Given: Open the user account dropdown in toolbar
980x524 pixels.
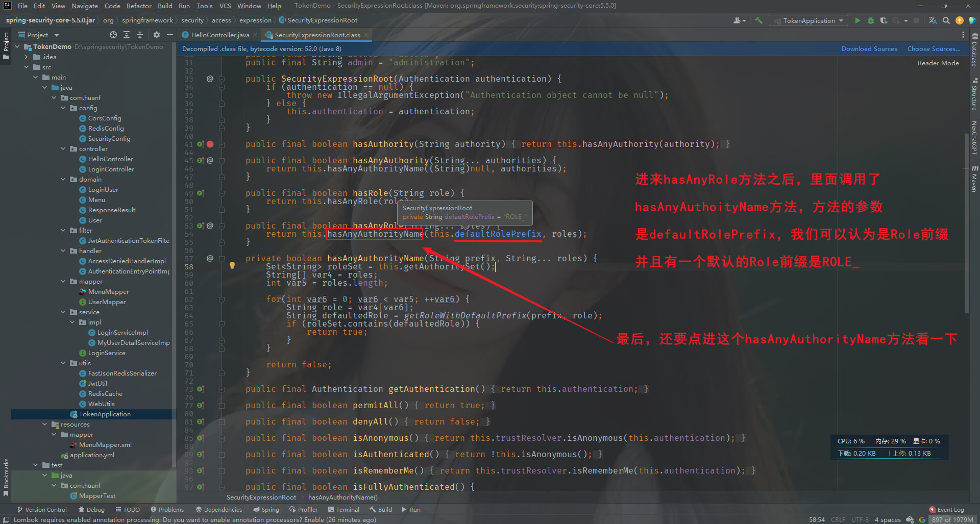Looking at the screenshot, I should tap(740, 20).
